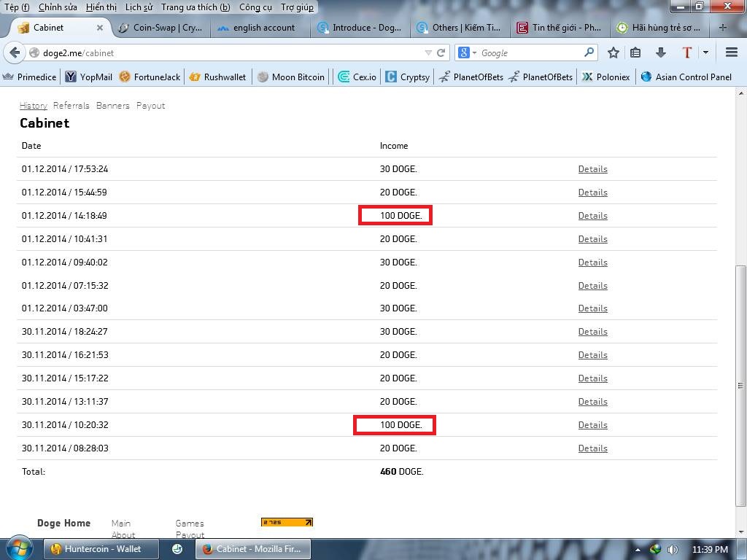
Task: Open Details for 01.12.2014 / 14:18:49
Action: [592, 216]
